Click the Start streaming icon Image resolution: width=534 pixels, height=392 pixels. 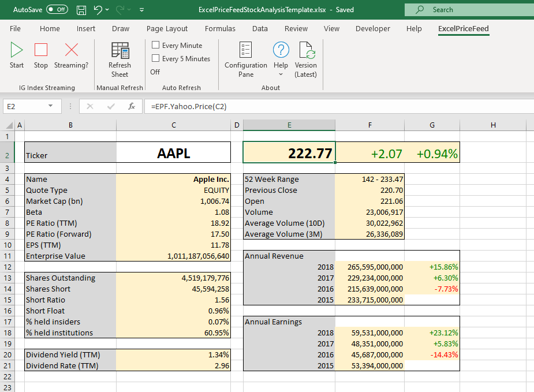click(16, 56)
